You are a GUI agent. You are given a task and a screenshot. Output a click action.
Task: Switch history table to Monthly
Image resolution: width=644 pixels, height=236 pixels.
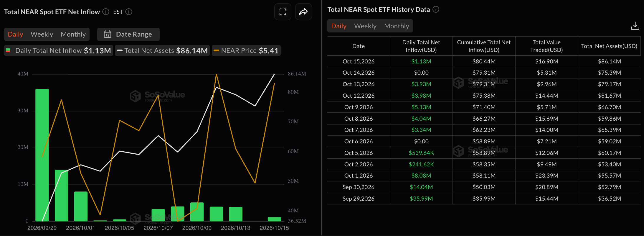[397, 26]
